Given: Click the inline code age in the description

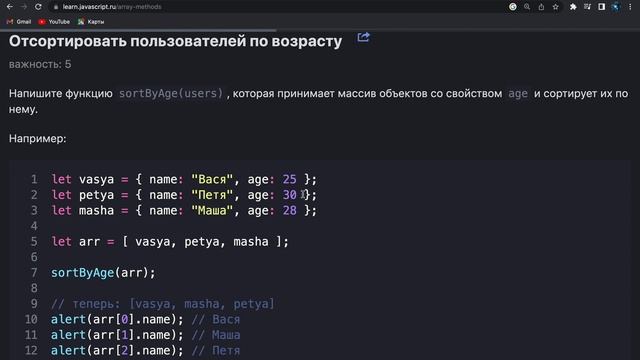Looking at the screenshot, I should point(518,93).
